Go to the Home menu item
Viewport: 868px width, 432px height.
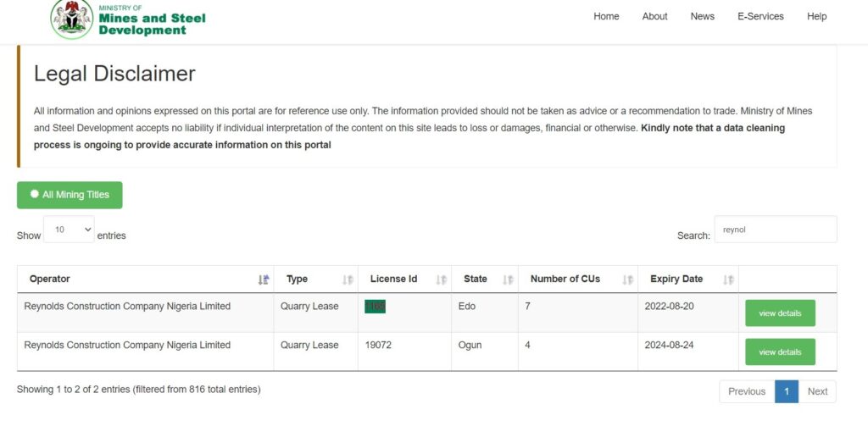point(606,16)
